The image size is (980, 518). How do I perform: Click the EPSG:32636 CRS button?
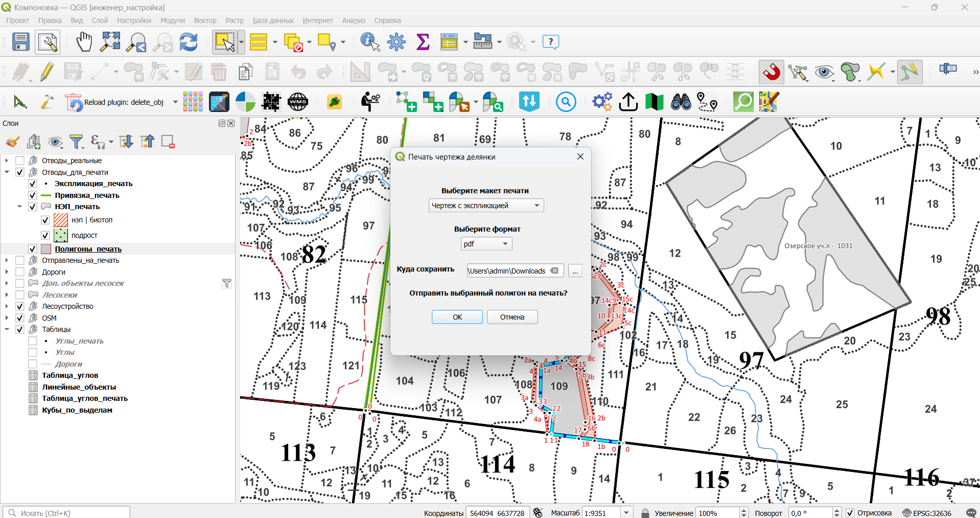point(927,513)
